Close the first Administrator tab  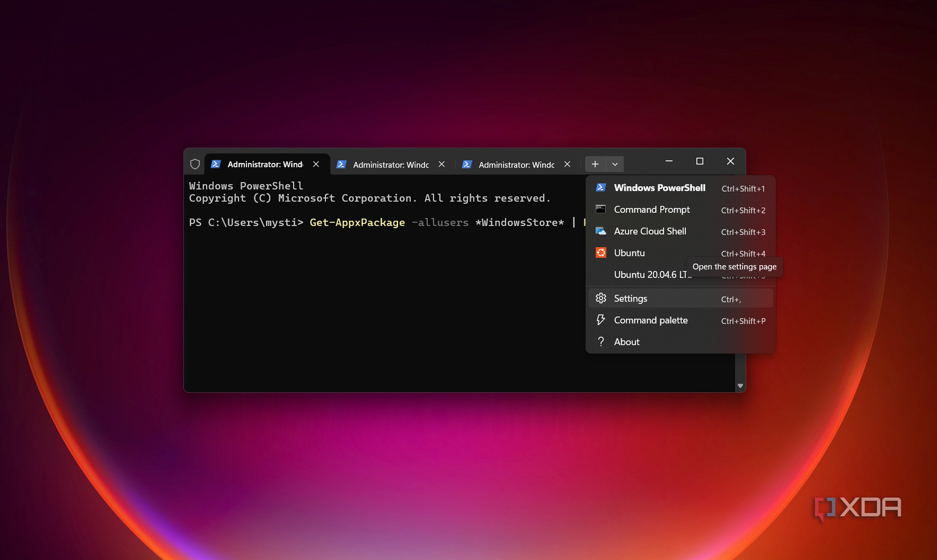coord(316,164)
